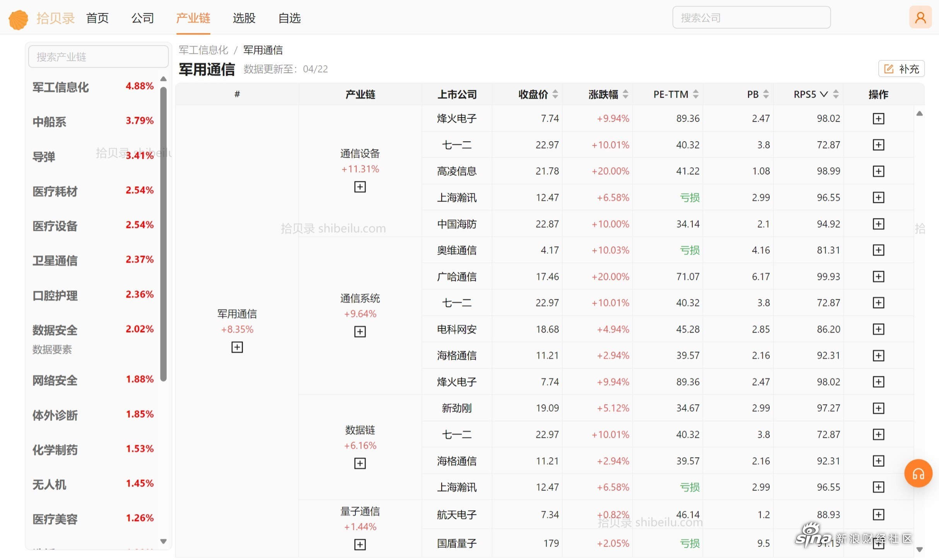Click the 通信系统 chain label
The height and width of the screenshot is (560, 939).
[360, 298]
